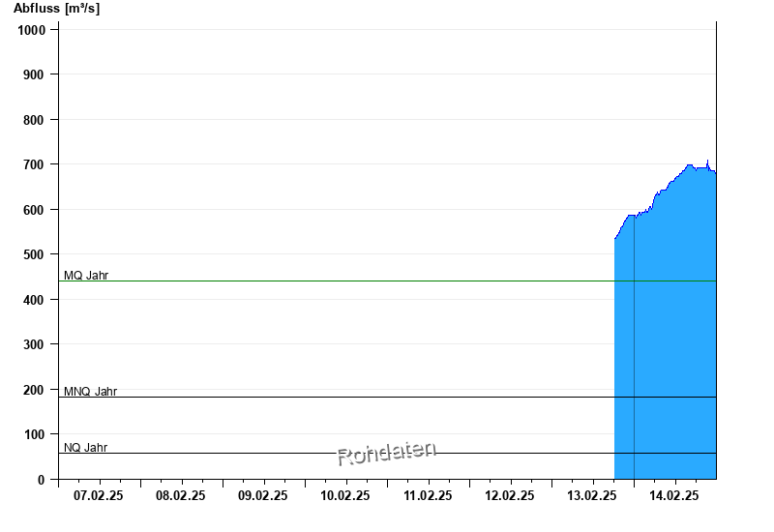Click the MNQ Jahr label

(x=90, y=392)
